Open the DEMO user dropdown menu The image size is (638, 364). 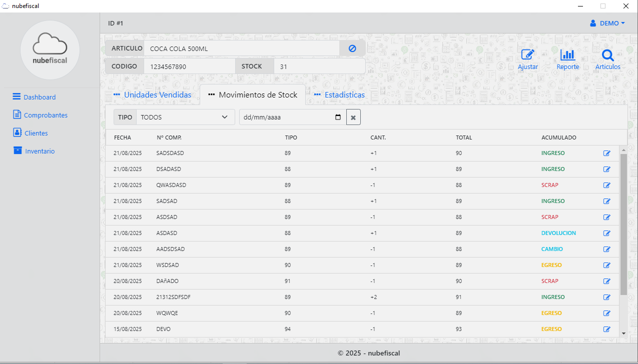[607, 23]
